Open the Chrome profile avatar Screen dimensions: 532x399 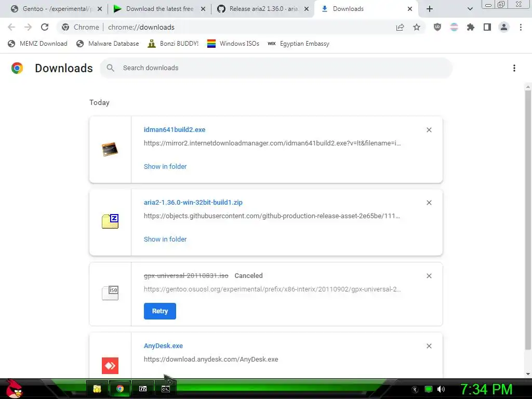coord(504,27)
